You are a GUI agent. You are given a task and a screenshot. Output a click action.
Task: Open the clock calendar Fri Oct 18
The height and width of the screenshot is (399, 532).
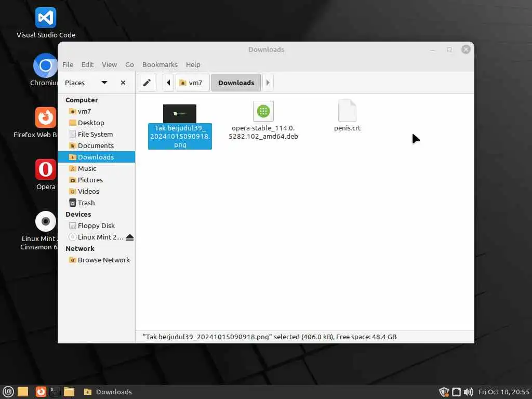pyautogui.click(x=504, y=392)
